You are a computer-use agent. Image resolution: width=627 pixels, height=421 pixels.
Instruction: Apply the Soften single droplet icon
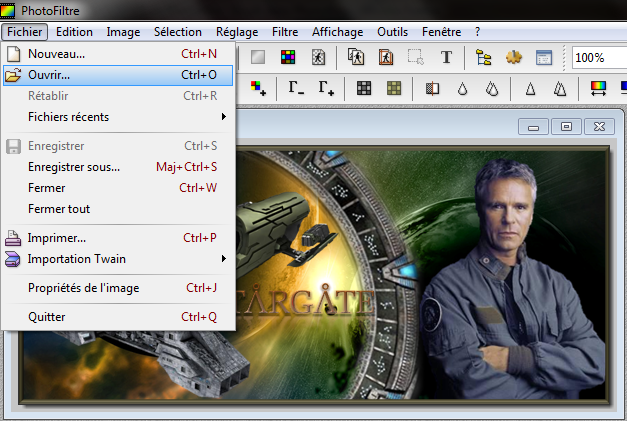click(x=462, y=88)
